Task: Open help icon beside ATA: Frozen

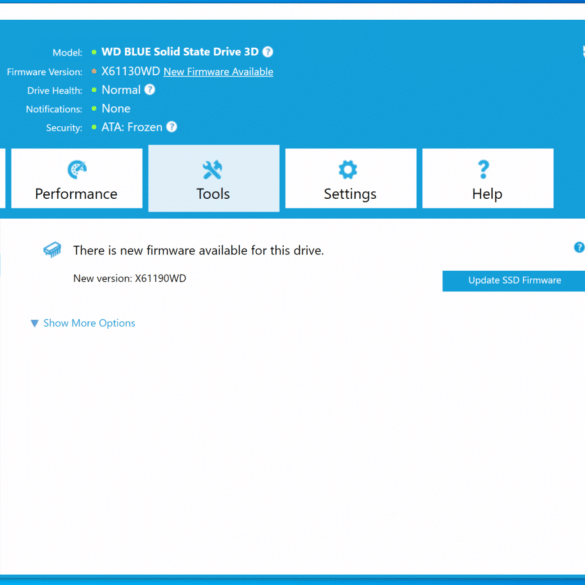Action: pyautogui.click(x=172, y=127)
